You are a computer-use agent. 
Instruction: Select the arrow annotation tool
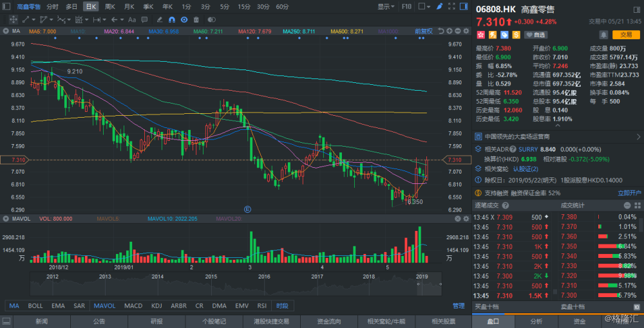tap(115, 19)
